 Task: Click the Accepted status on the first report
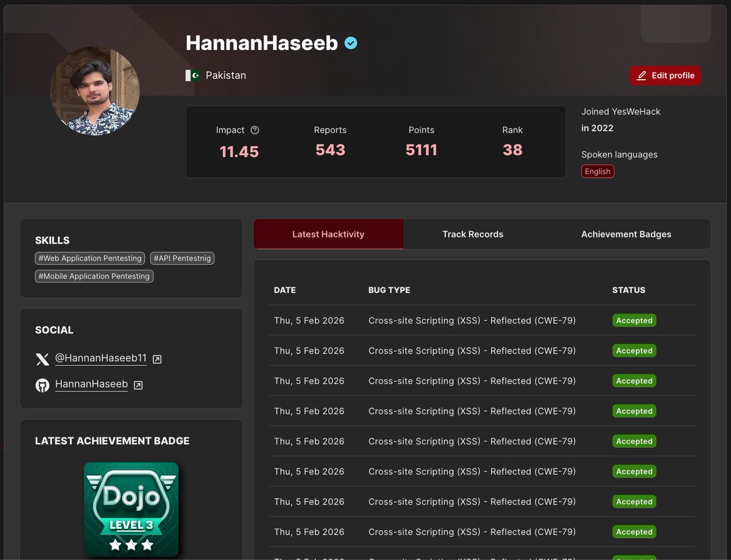pyautogui.click(x=634, y=320)
